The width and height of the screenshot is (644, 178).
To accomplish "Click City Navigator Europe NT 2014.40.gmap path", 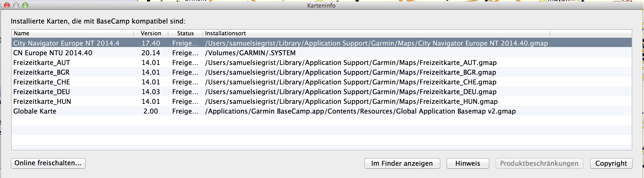I will (x=377, y=43).
